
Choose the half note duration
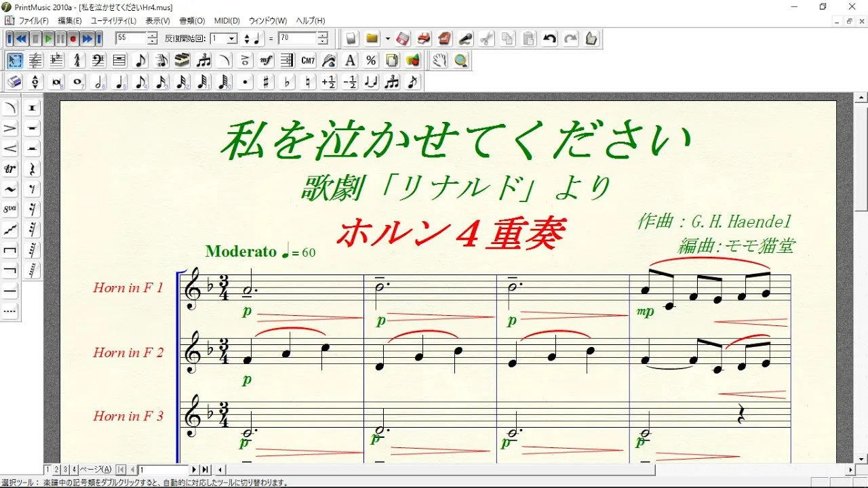pyautogui.click(x=98, y=82)
